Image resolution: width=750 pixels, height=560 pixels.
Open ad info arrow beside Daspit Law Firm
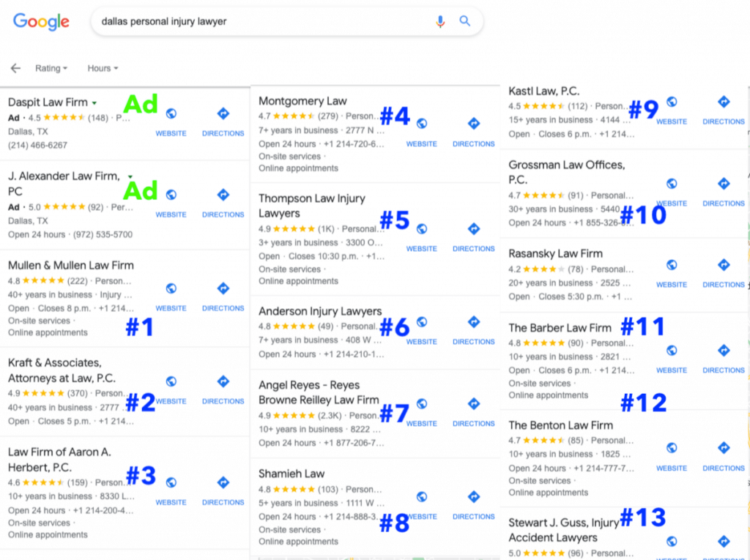pyautogui.click(x=94, y=103)
